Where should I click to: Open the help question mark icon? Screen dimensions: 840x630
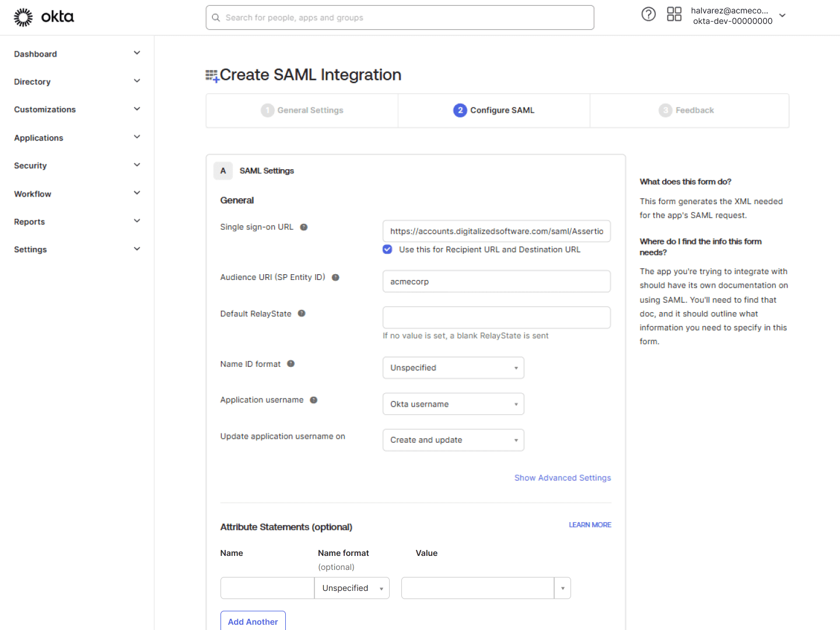coord(649,14)
